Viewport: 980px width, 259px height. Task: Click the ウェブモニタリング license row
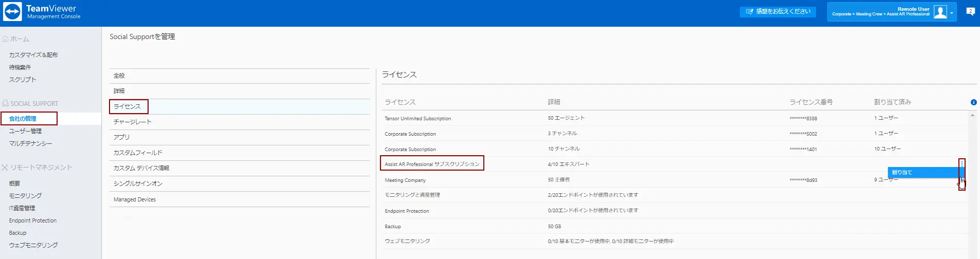pos(675,242)
